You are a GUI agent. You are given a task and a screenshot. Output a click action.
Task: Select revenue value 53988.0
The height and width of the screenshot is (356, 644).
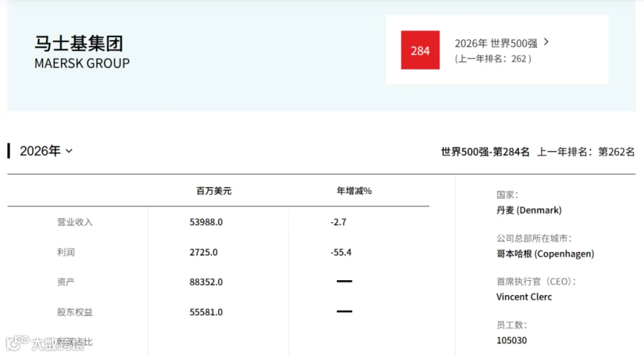point(206,222)
